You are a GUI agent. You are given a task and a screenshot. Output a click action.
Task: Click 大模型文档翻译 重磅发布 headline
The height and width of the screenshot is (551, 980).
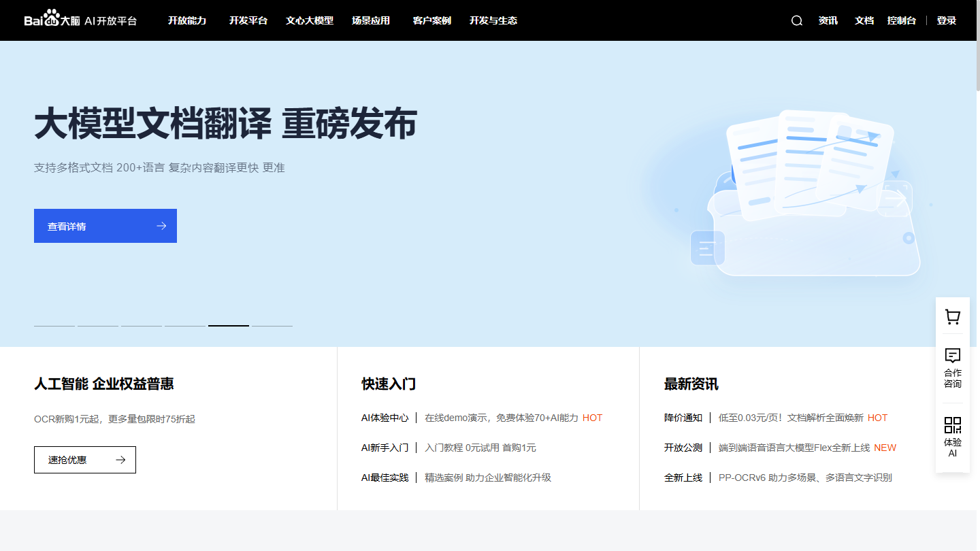pos(225,124)
